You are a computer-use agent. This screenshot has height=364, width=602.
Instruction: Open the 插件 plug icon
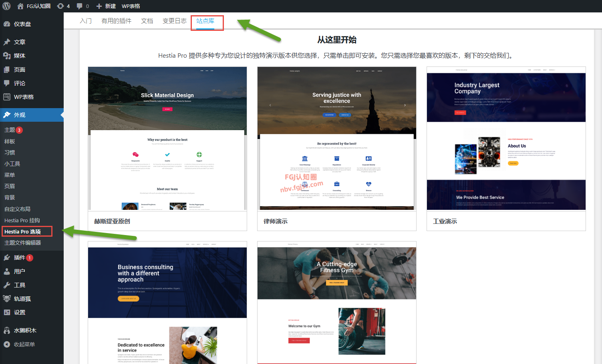point(7,257)
